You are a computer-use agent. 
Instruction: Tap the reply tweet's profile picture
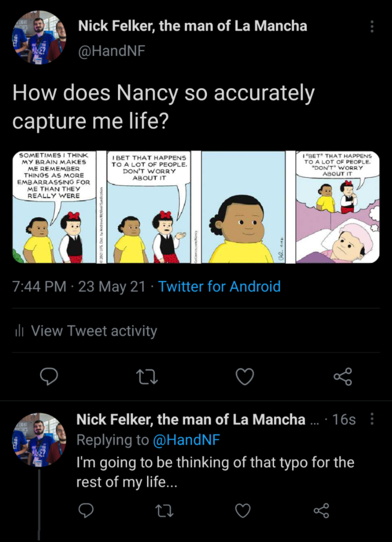[39, 439]
